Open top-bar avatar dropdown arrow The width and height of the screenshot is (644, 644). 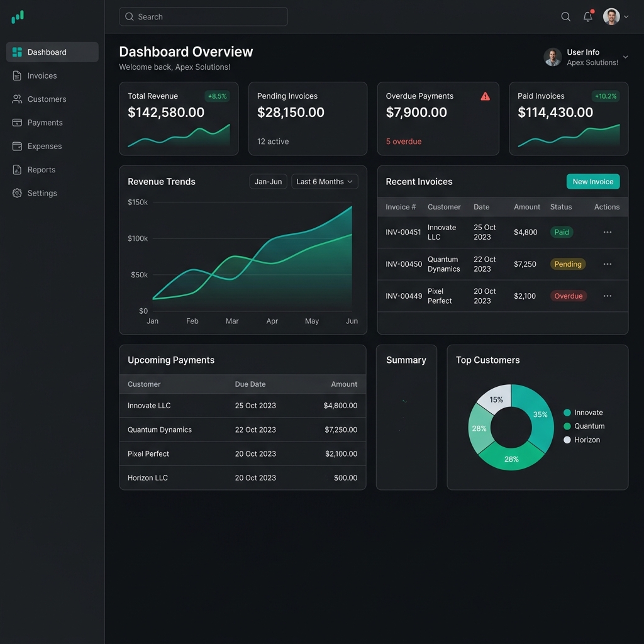coord(626,17)
